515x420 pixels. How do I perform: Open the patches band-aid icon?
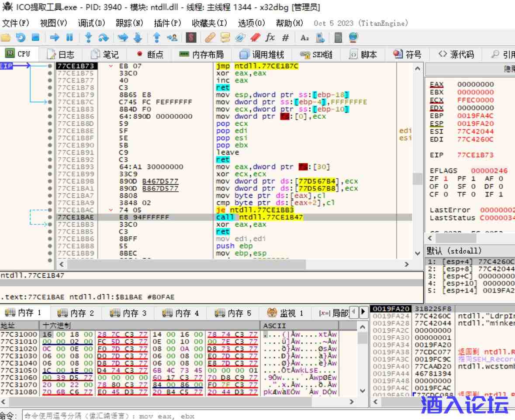coord(210,38)
